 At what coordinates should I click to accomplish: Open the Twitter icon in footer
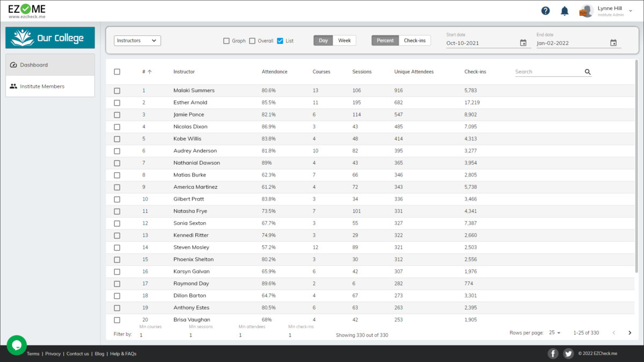click(568, 353)
